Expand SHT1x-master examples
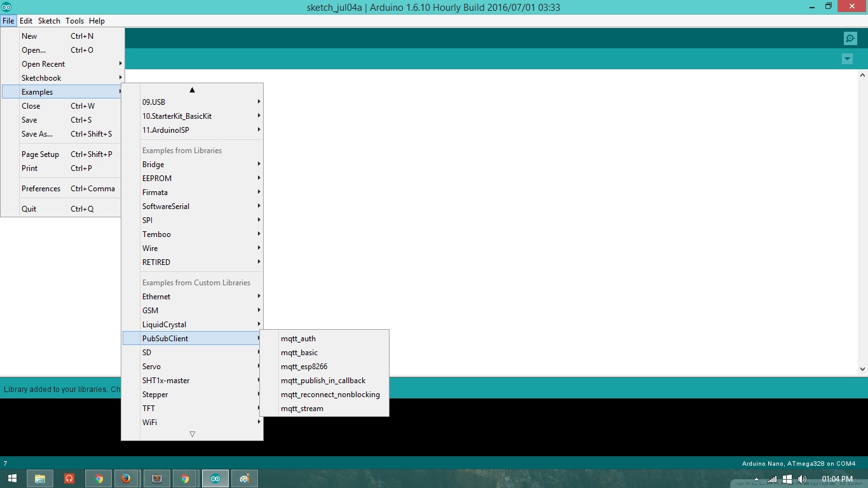 (193, 381)
